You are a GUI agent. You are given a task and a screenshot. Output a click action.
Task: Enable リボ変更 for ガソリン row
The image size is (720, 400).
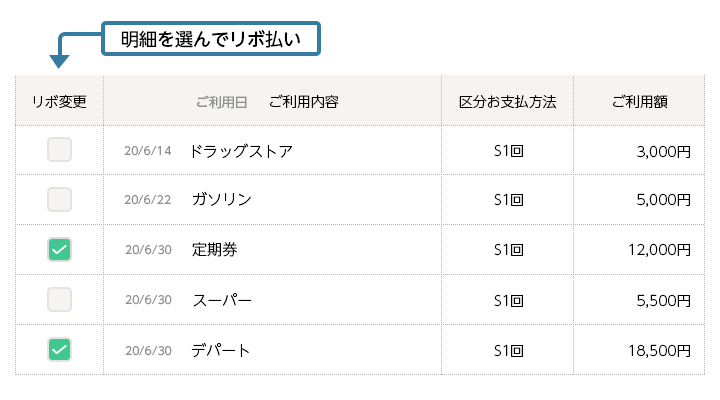click(59, 199)
